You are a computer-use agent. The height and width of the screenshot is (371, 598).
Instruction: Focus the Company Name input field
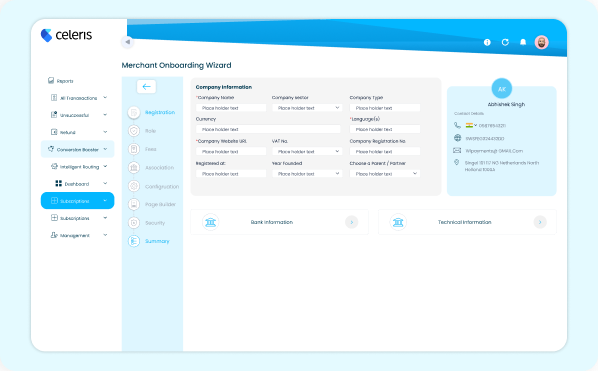tap(231, 108)
